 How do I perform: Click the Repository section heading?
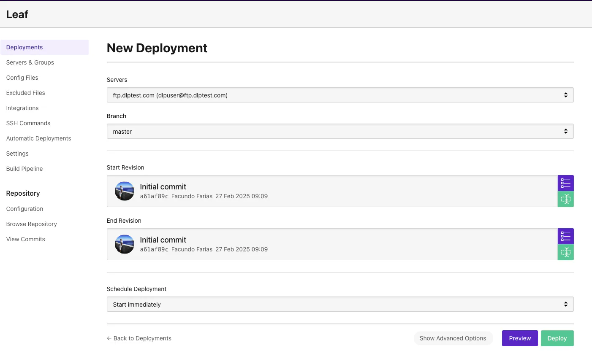tap(23, 193)
